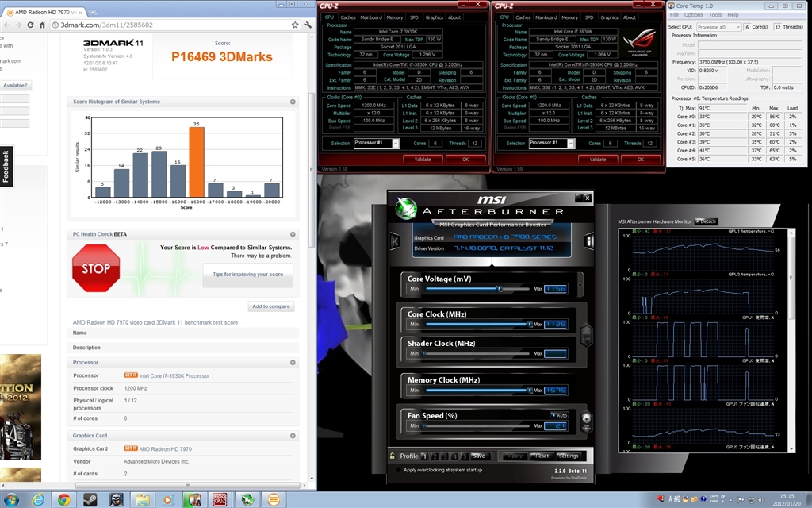Switch to Steam in the taskbar
The height and width of the screenshot is (508, 812).
coord(90,500)
